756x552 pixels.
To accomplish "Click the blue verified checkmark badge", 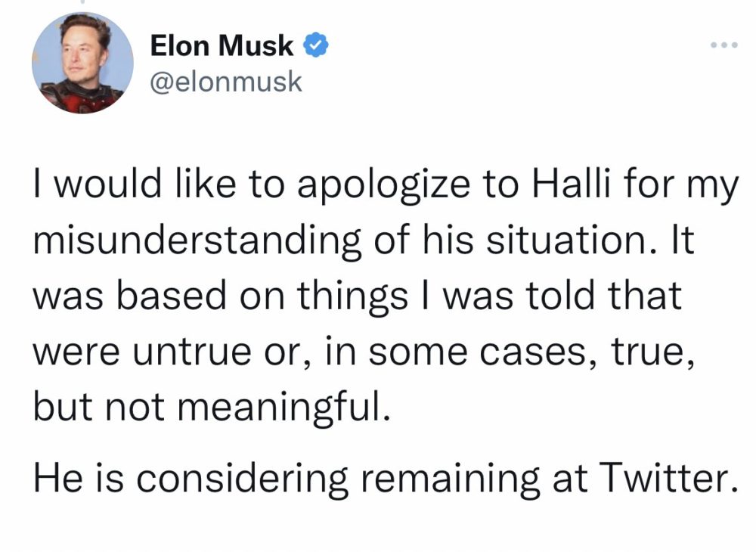I will 316,45.
